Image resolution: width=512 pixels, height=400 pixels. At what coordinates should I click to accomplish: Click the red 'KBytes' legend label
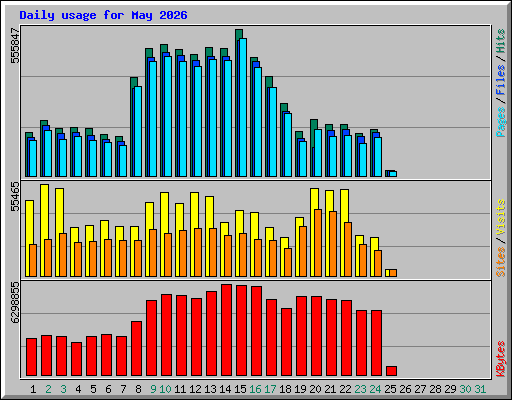501,359
